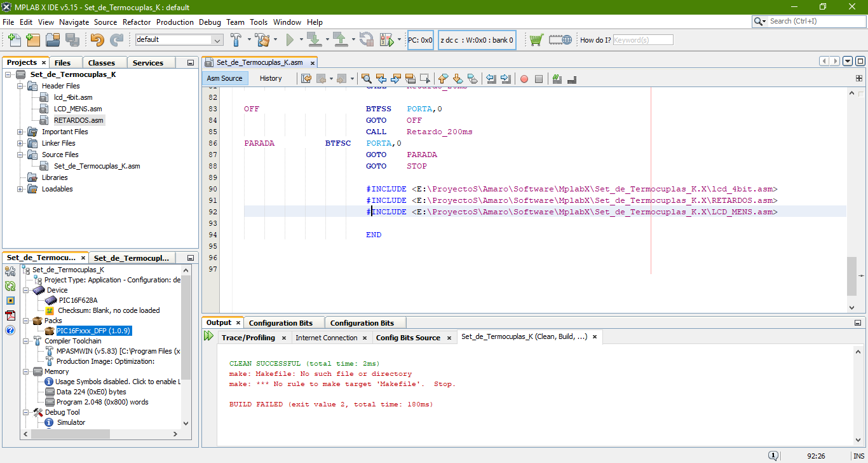Open the Production menu
This screenshot has height=463, width=868.
point(175,22)
